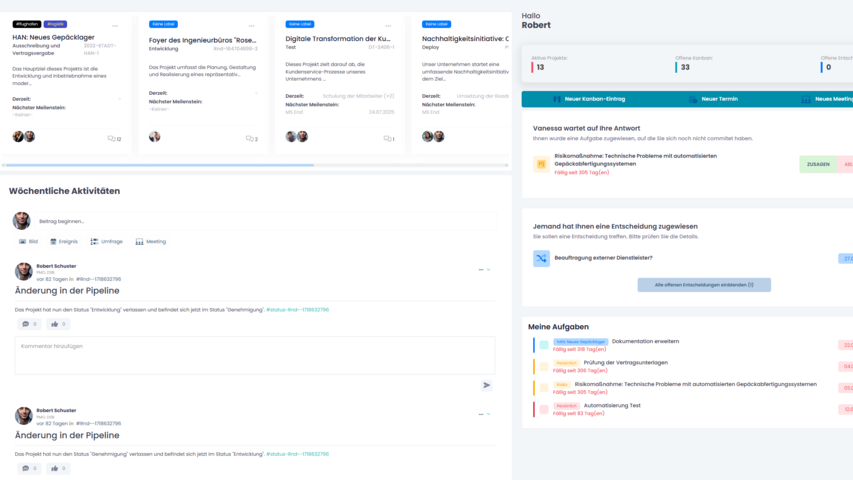
Task: Check off the Dokumentation erweitern task
Action: [x=544, y=345]
